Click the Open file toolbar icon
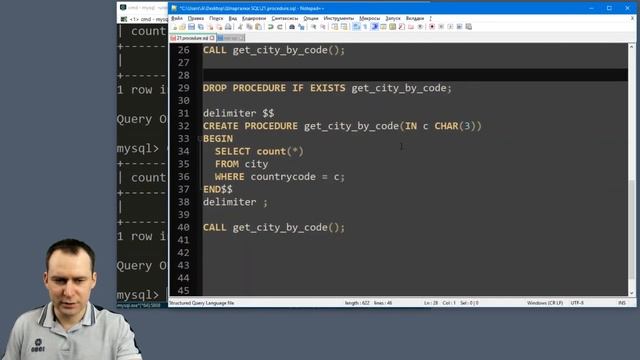Image resolution: width=640 pixels, height=360 pixels. click(182, 27)
